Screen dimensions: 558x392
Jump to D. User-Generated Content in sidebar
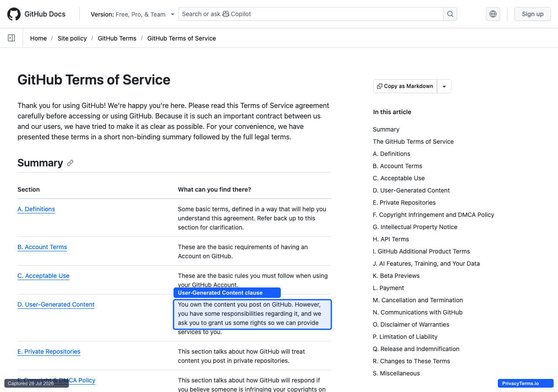[x=411, y=190]
